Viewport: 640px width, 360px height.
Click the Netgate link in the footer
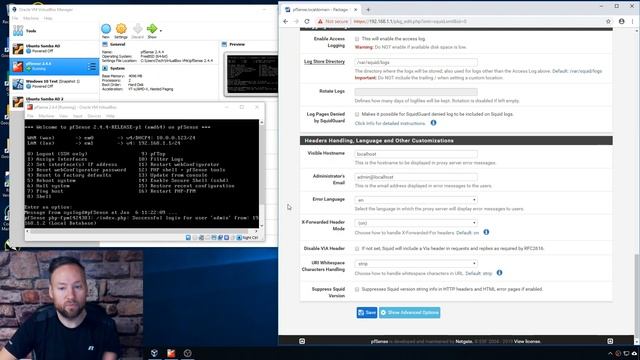[464, 341]
